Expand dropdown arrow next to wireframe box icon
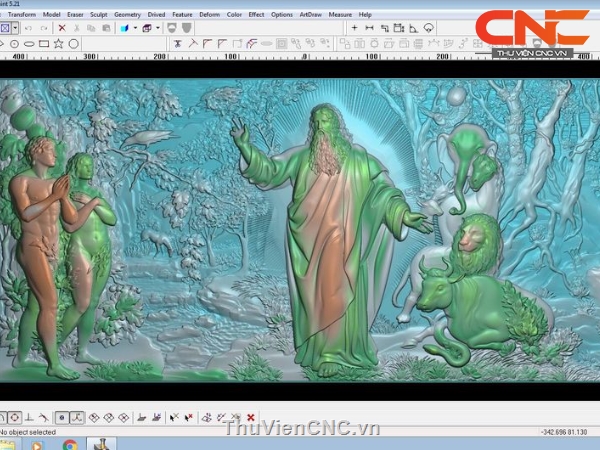The height and width of the screenshot is (450, 600). tap(158, 28)
